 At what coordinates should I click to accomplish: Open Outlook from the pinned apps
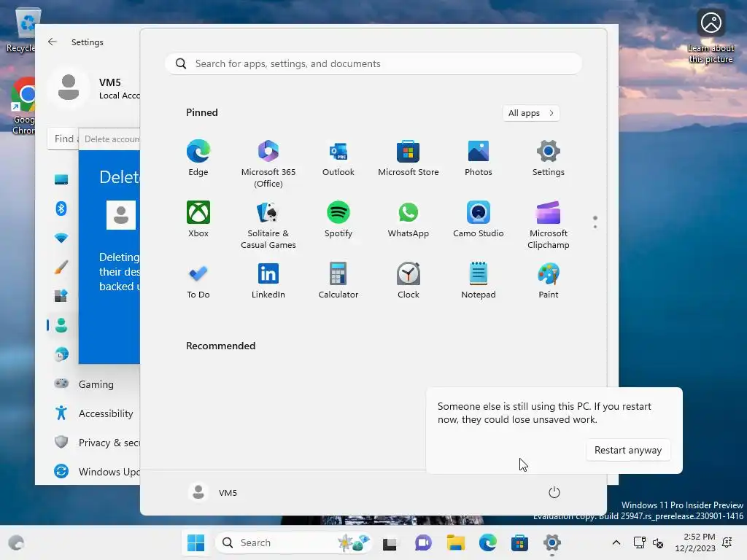[x=338, y=158]
